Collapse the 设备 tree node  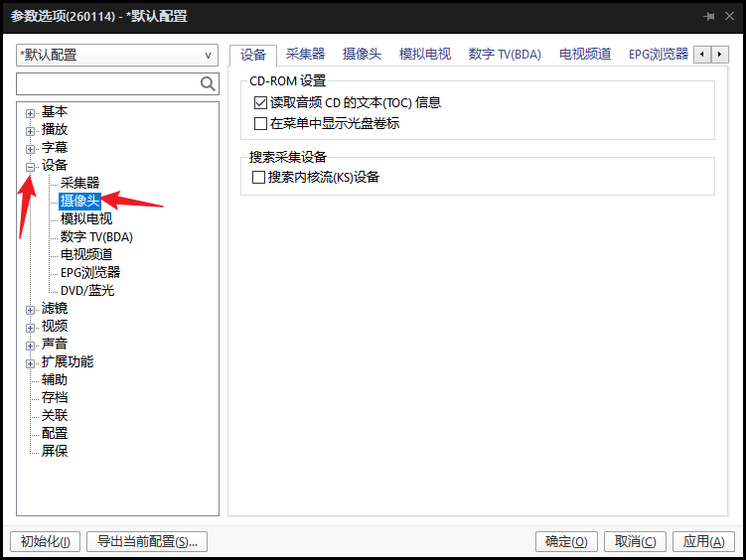point(30,166)
